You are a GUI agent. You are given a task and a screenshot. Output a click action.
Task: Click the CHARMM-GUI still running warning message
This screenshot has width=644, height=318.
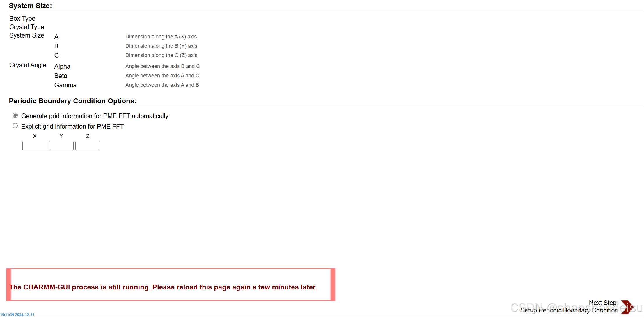(x=163, y=287)
